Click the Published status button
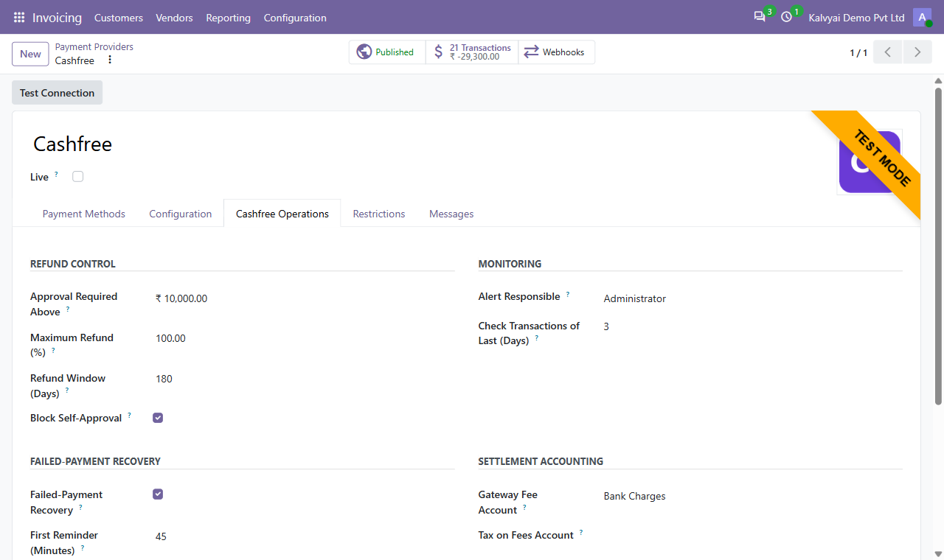This screenshot has height=560, width=944. pyautogui.click(x=387, y=52)
